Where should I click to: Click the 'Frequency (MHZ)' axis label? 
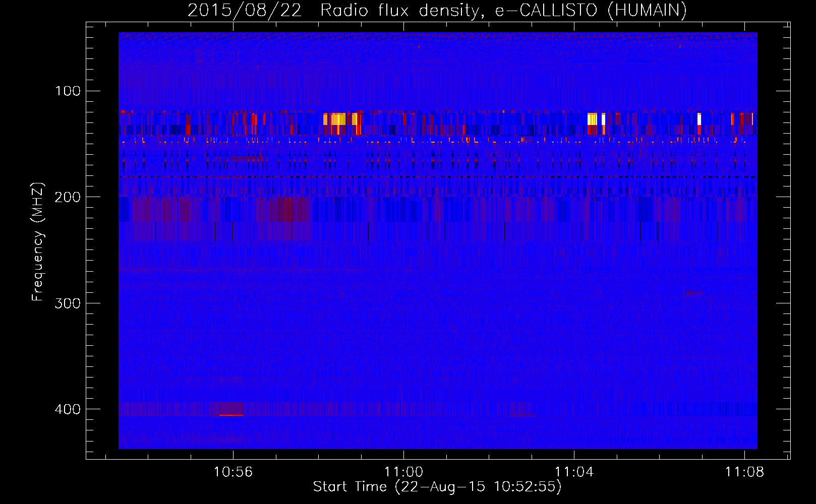click(38, 242)
